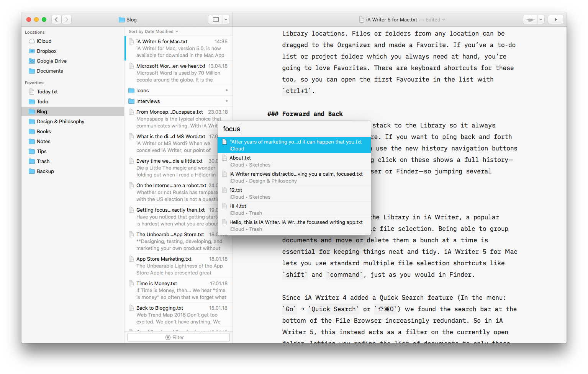Select the iCloud location

click(73, 41)
